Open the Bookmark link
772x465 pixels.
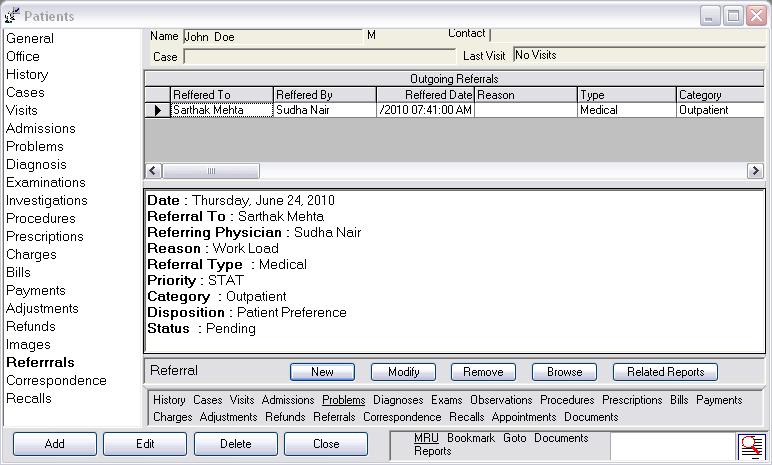tap(471, 438)
